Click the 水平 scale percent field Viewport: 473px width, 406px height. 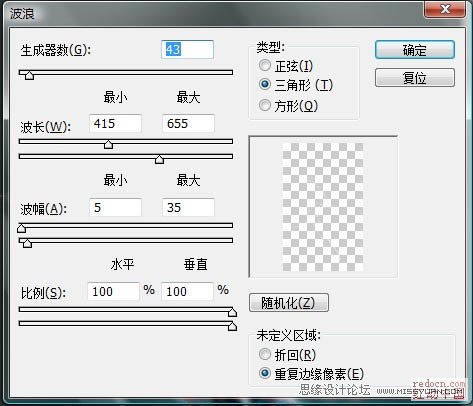tap(113, 291)
